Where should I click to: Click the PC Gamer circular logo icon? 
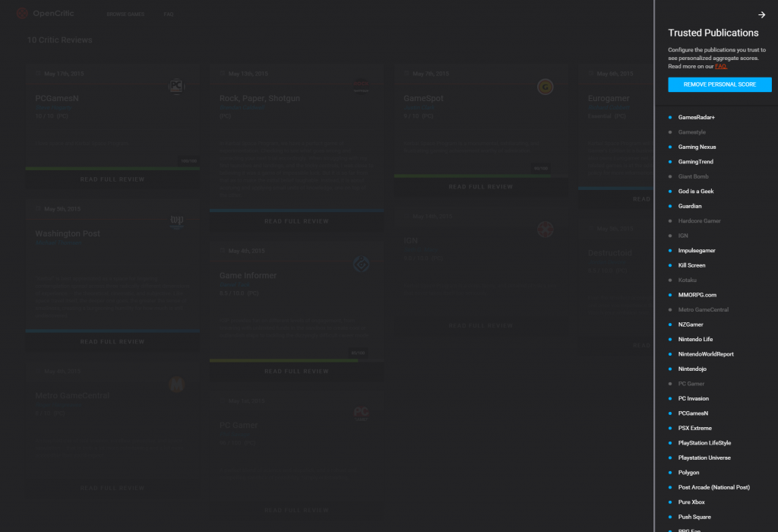click(x=361, y=414)
